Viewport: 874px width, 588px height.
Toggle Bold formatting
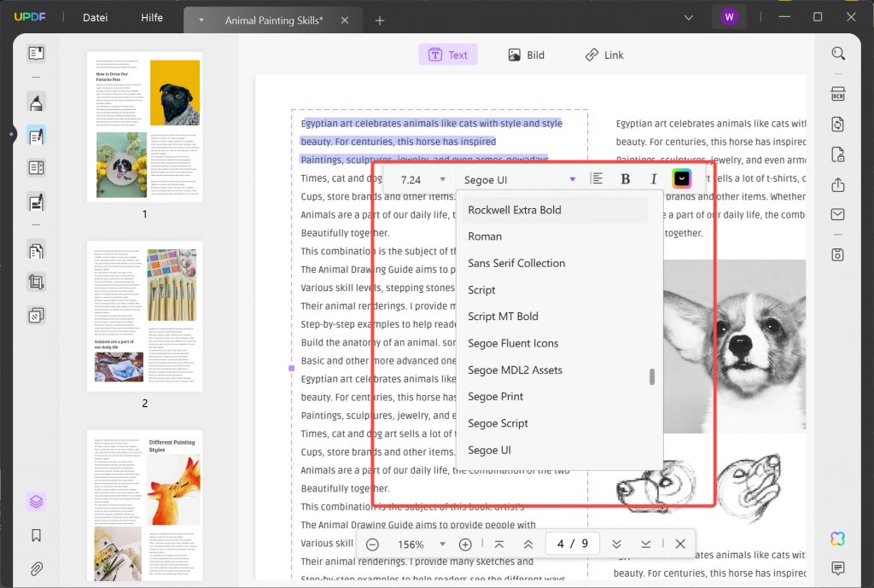(x=626, y=179)
